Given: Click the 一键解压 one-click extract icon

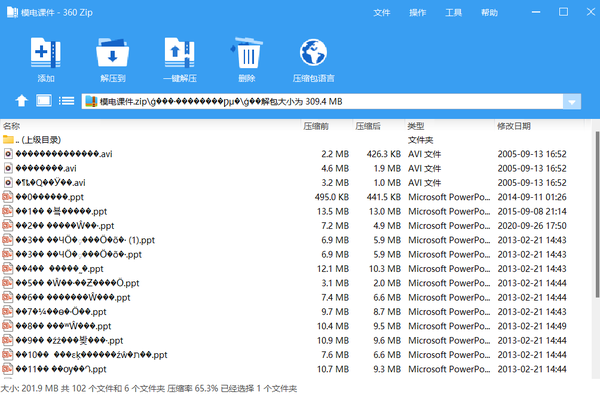Looking at the screenshot, I should (179, 52).
